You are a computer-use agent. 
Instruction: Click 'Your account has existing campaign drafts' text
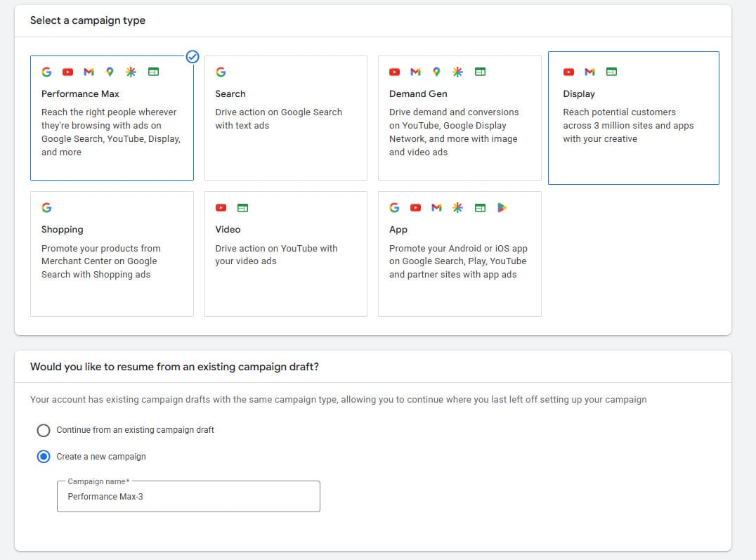339,400
